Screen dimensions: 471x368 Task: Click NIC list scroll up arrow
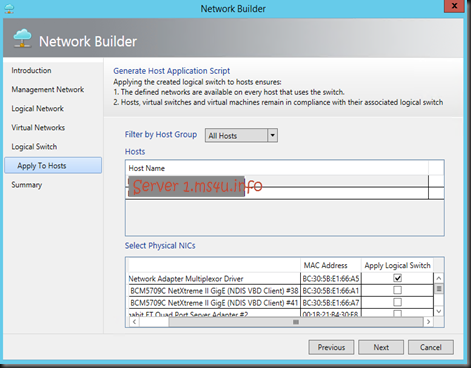pos(439,278)
